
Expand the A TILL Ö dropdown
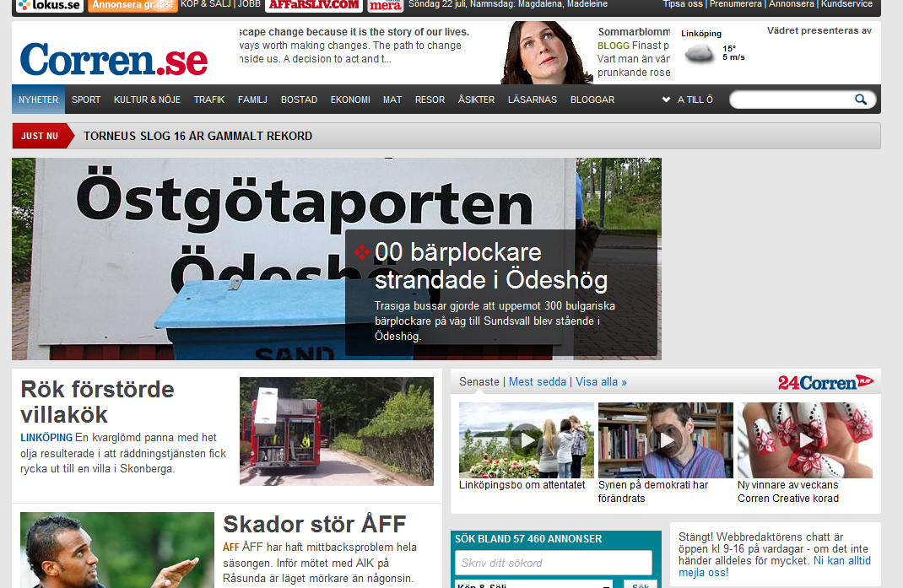pyautogui.click(x=688, y=100)
